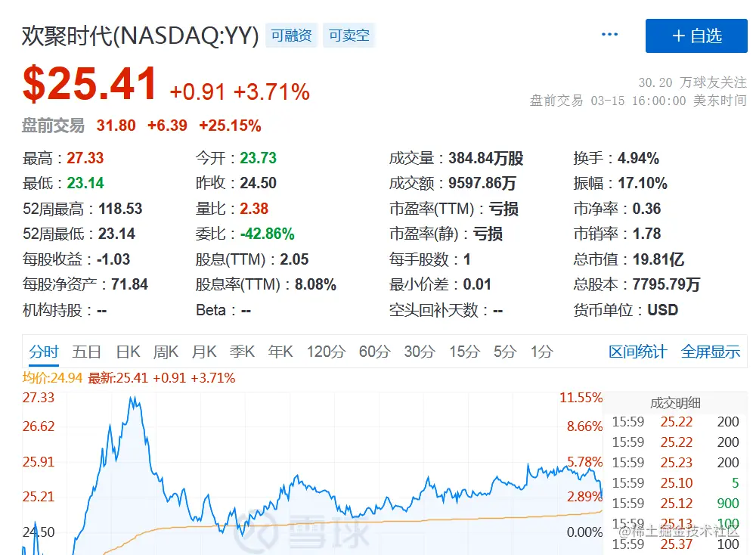This screenshot has height=555, width=756.
Task: Switch to the 15分 chart tab
Action: click(x=464, y=352)
